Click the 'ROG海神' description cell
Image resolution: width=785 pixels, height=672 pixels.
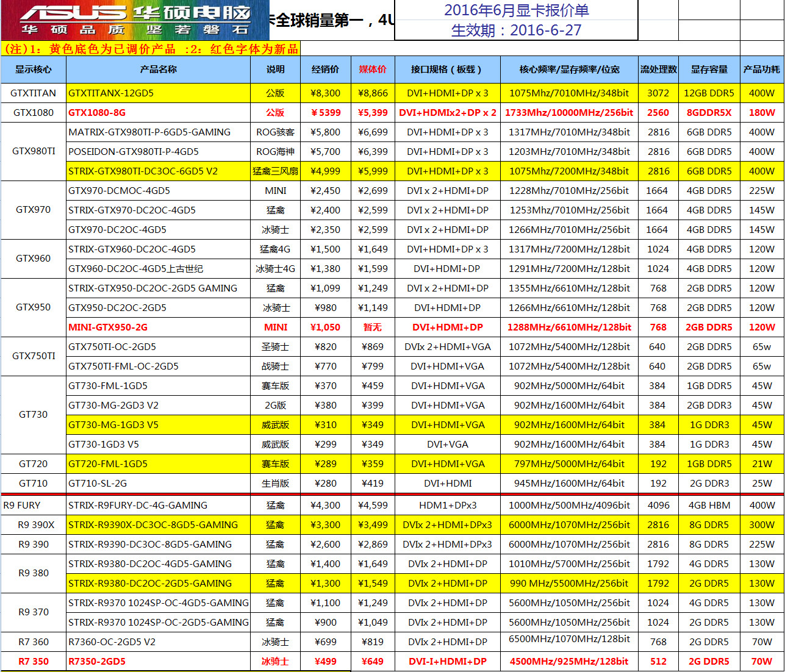276,152
